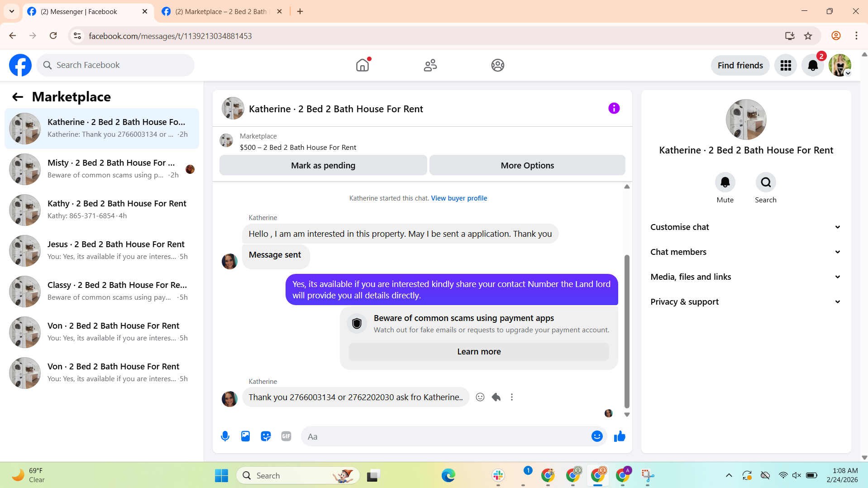Image resolution: width=868 pixels, height=488 pixels.
Task: Click the More Options button
Action: 527,165
